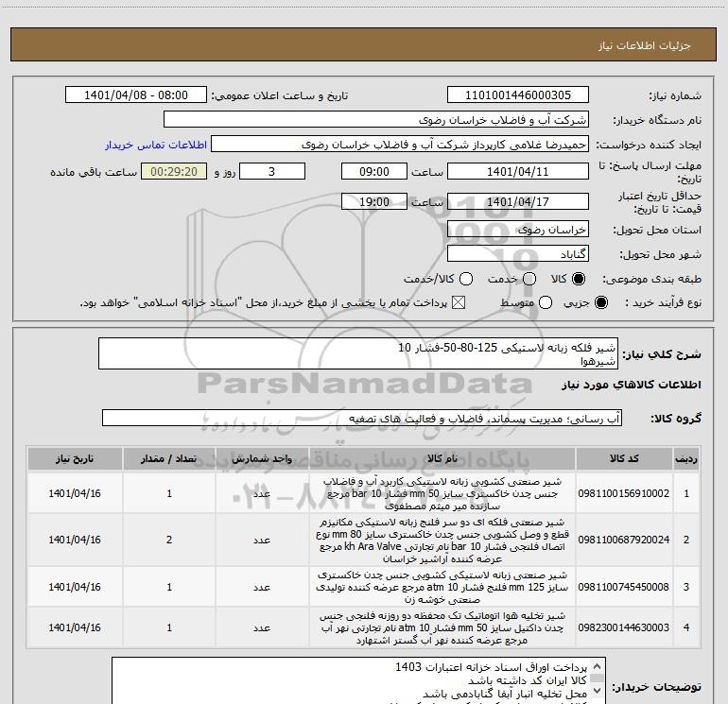Click the announcement date field 1401/04/08 - 08:00
The image size is (728, 704).
click(136, 94)
